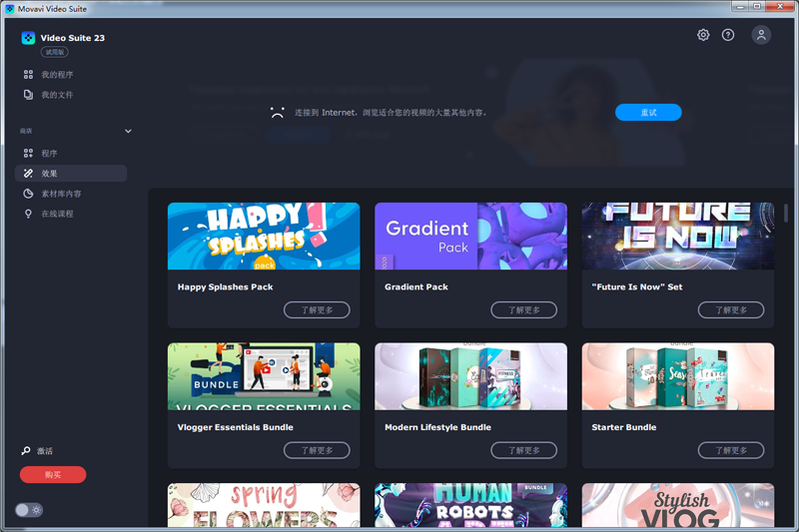The image size is (799, 532).
Task: Open the Vlogger Essentials Bundle thumbnail
Action: point(264,376)
